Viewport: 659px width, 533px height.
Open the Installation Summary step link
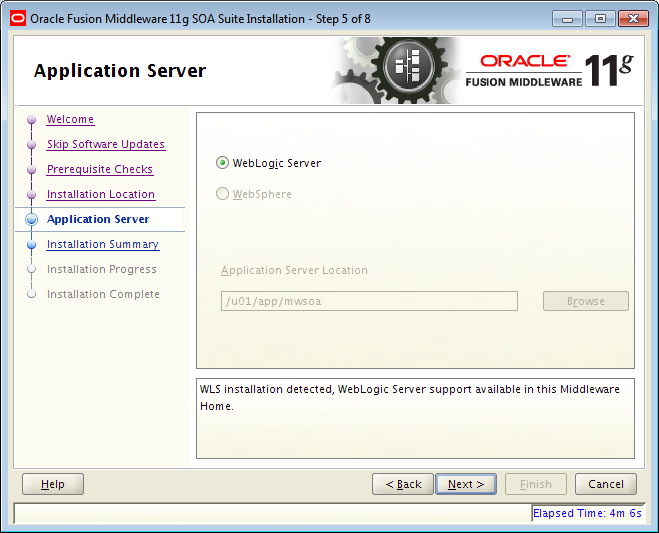pyautogui.click(x=103, y=244)
